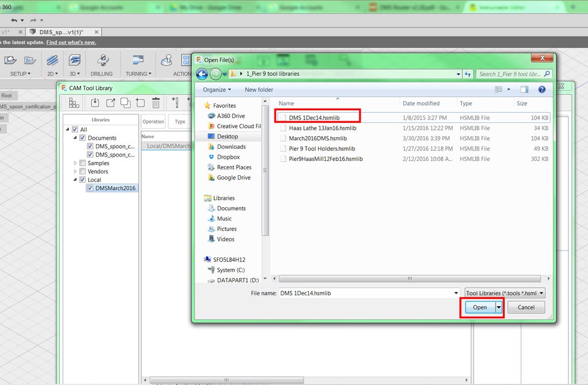Click the blue help icon in Open File dialog
The height and width of the screenshot is (385, 588).
click(541, 89)
